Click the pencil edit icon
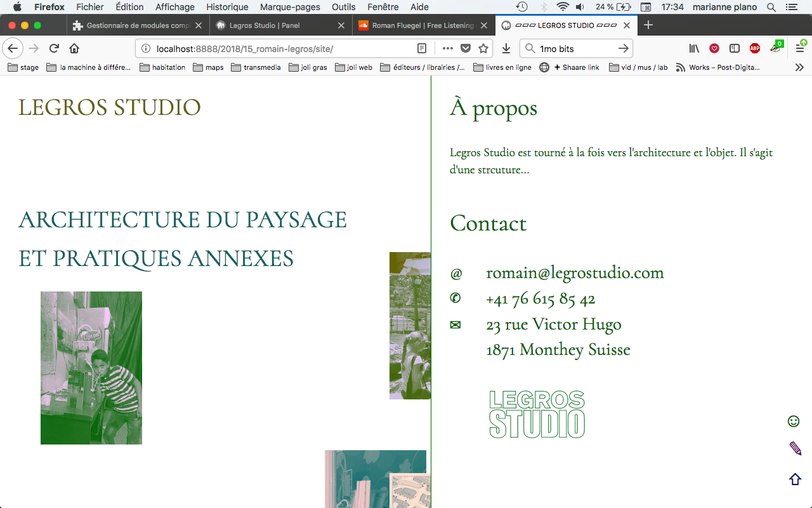 click(x=795, y=448)
